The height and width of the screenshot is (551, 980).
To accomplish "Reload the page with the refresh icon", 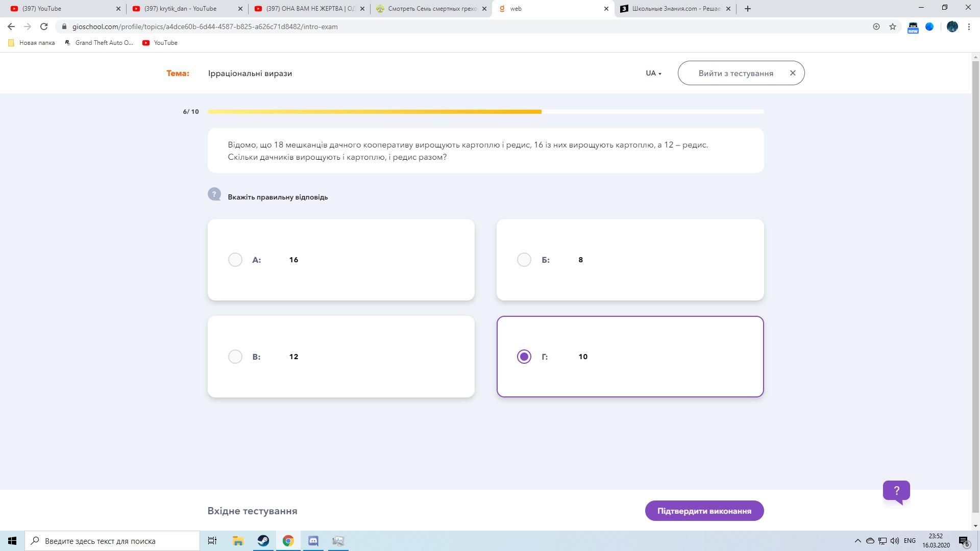I will tap(44, 27).
